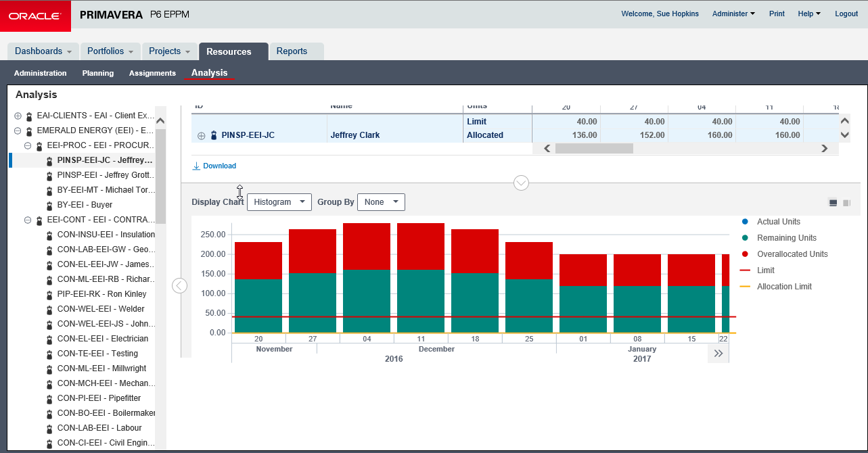Open the Planning section under Resources

98,73
